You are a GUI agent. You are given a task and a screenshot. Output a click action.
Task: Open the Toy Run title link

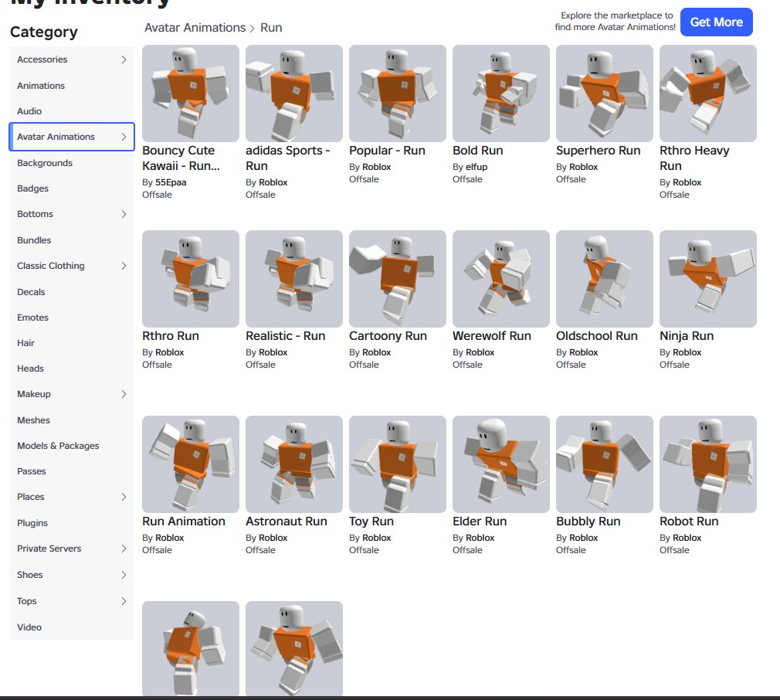click(371, 522)
